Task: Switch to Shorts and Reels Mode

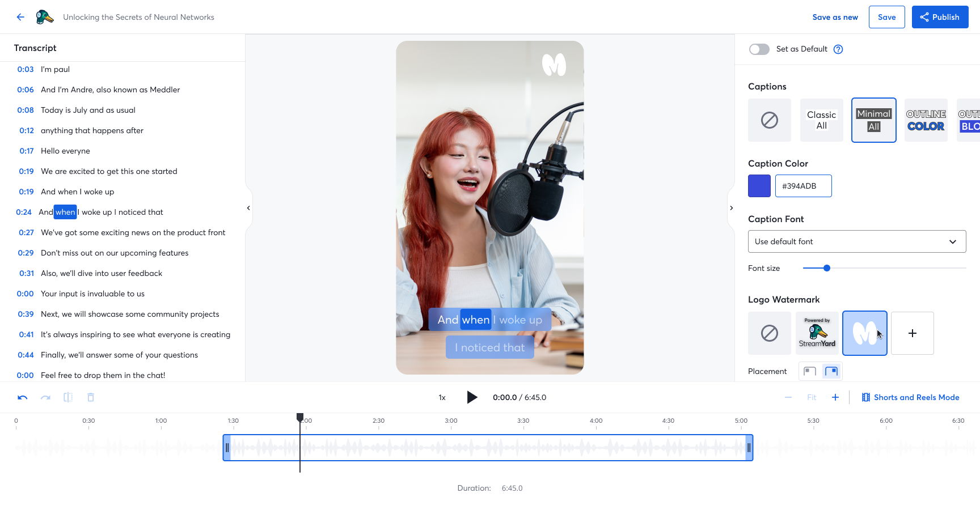Action: [x=911, y=397]
